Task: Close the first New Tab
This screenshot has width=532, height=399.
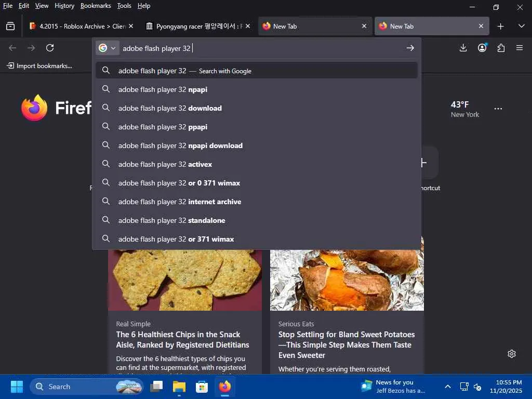Action: pos(364,26)
